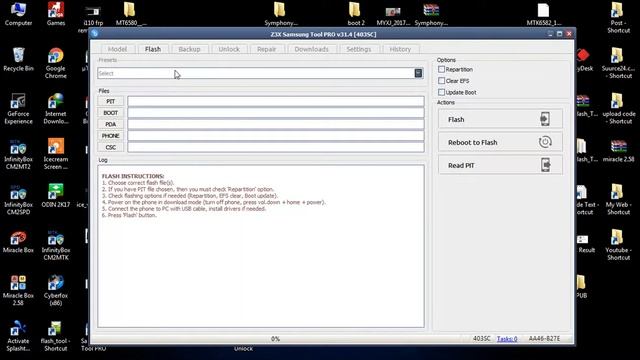Click the FLASH INSTRUCTIONS log heading
The width and height of the screenshot is (640, 360).
pyautogui.click(x=133, y=176)
